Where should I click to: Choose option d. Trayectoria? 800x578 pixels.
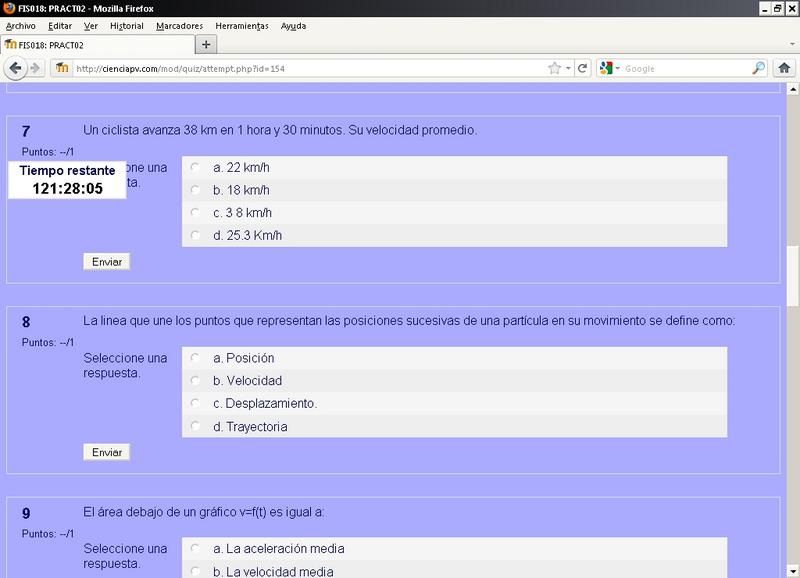(195, 427)
